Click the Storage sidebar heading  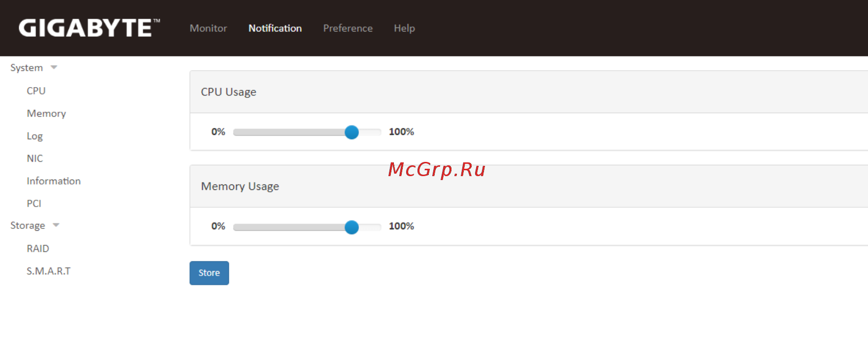[28, 225]
